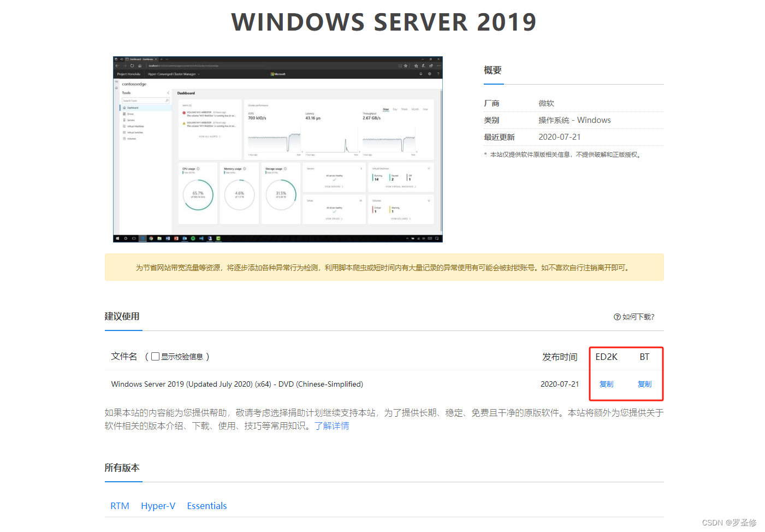Switch to the Hyper-V version tab
This screenshot has height=532, width=765.
click(158, 506)
